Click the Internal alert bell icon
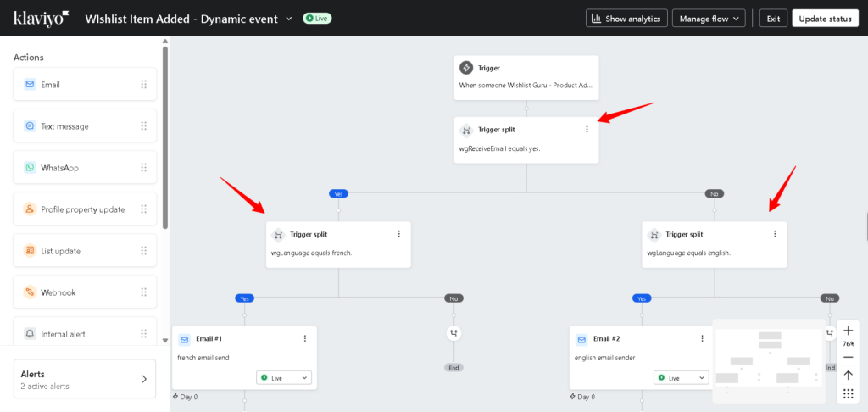The height and width of the screenshot is (412, 868). (x=30, y=334)
